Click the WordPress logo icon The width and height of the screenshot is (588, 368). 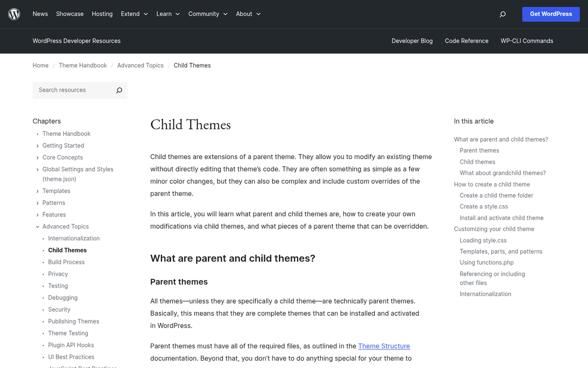[x=14, y=14]
